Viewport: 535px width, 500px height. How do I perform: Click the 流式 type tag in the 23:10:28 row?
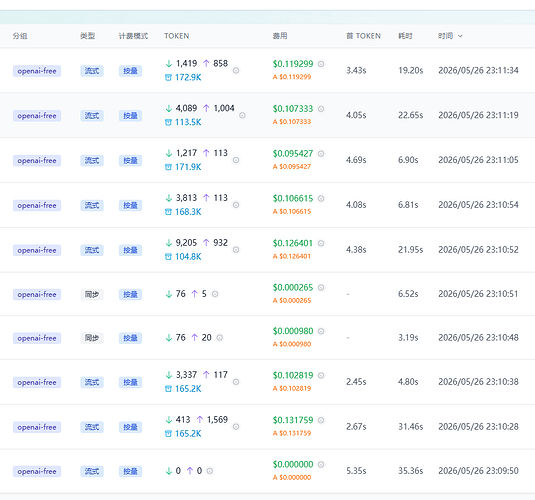pyautogui.click(x=92, y=427)
